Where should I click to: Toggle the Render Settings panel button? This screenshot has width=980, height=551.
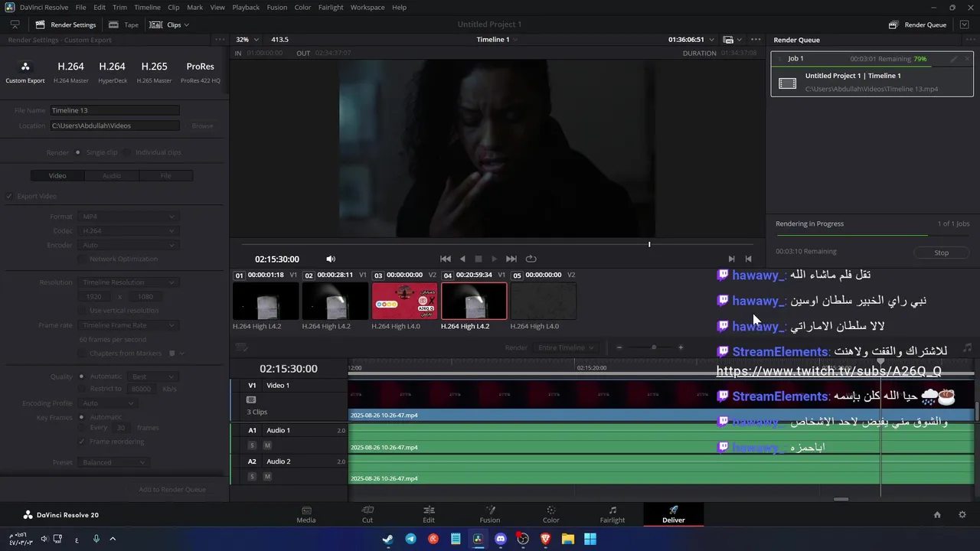click(66, 24)
